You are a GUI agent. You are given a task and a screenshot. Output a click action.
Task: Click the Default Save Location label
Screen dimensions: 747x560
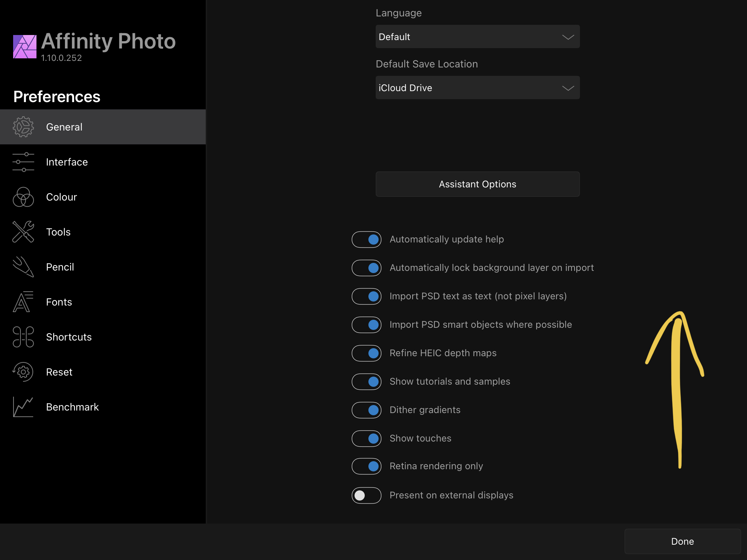(427, 64)
